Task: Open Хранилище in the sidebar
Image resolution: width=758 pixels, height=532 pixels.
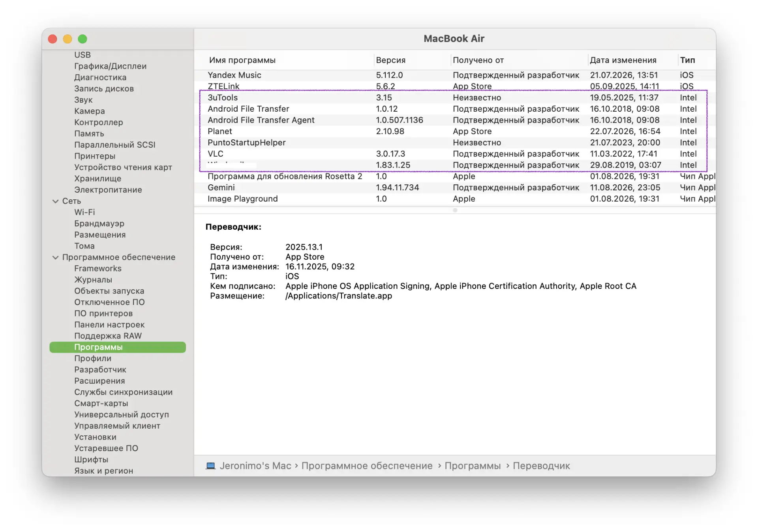Action: [98, 179]
